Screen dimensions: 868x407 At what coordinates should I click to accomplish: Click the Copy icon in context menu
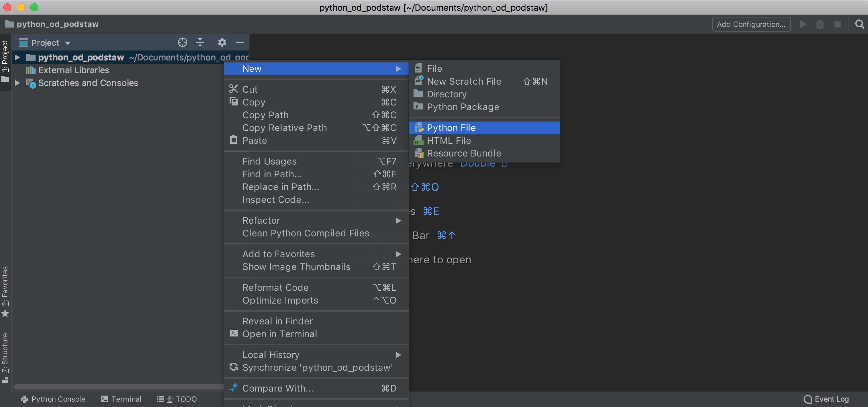234,101
